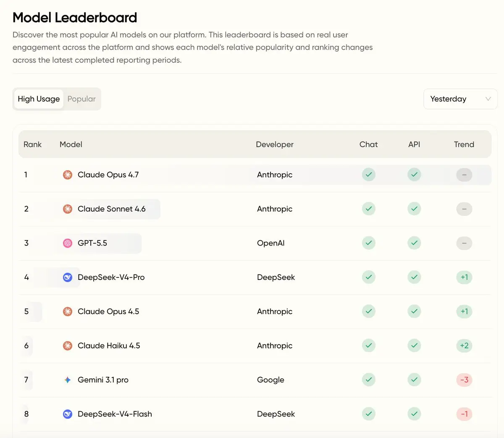Viewport: 504px width, 438px height.
Task: Click DeepSeek developer for DeepSeek-V4-Pro
Action: 276,277
